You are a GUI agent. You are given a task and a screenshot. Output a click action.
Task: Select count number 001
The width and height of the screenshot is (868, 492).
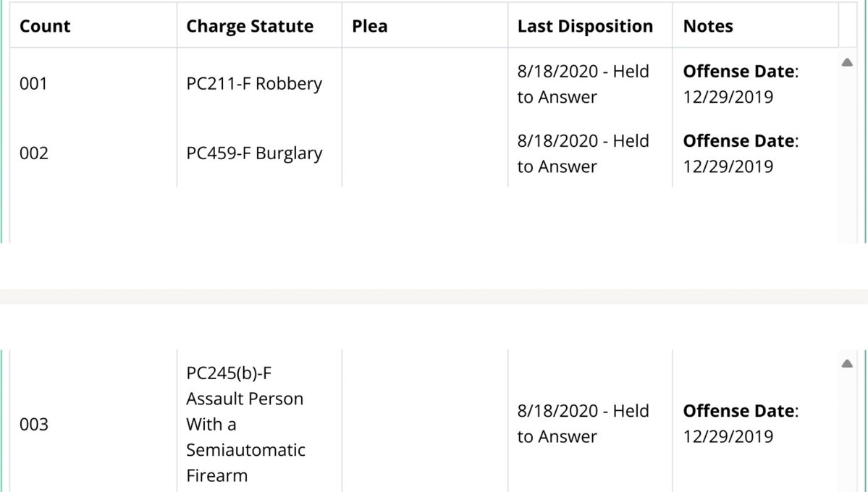tap(33, 84)
